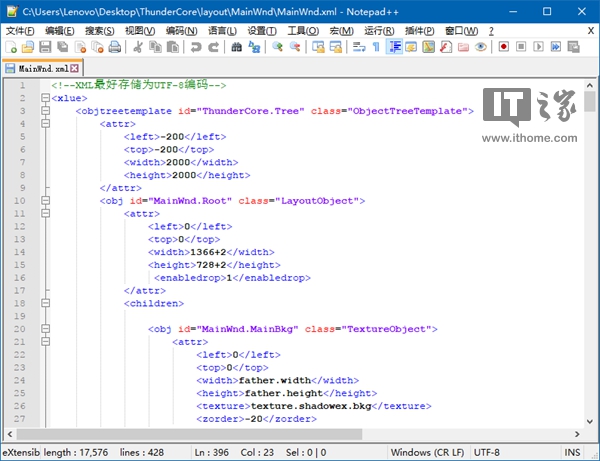Viewport: 600px width, 461px height.
Task: Click the user-defined language icon
Action: pos(411,47)
